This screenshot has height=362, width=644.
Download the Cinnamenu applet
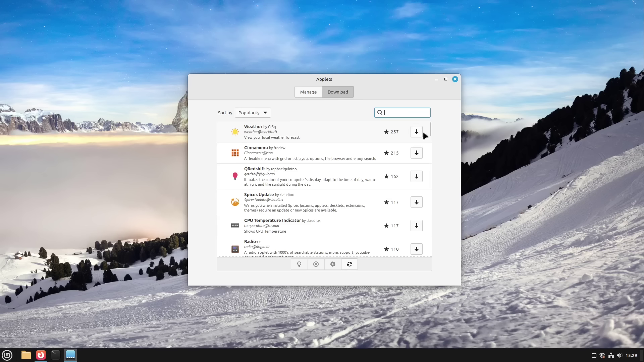pos(416,153)
